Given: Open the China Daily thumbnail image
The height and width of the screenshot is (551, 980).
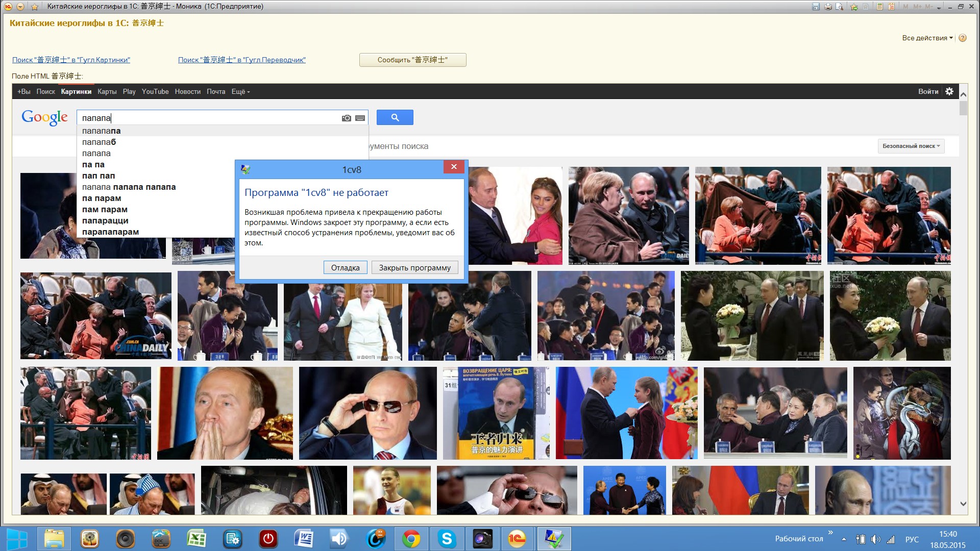Looking at the screenshot, I should 96,316.
